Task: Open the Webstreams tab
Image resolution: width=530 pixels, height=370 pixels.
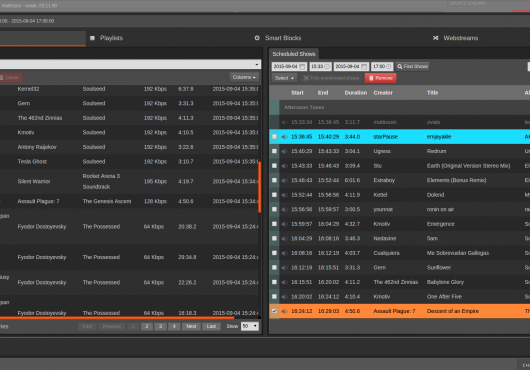Action: pos(461,38)
